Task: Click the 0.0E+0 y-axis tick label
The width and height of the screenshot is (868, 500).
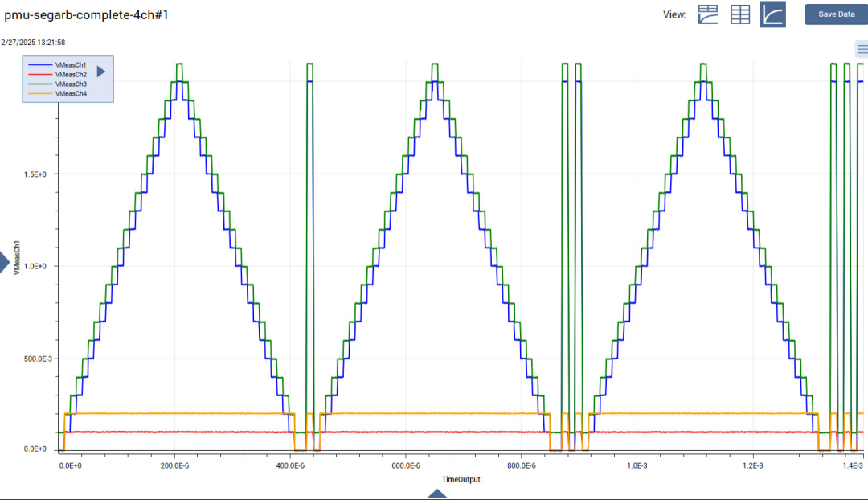Action: pyautogui.click(x=35, y=449)
